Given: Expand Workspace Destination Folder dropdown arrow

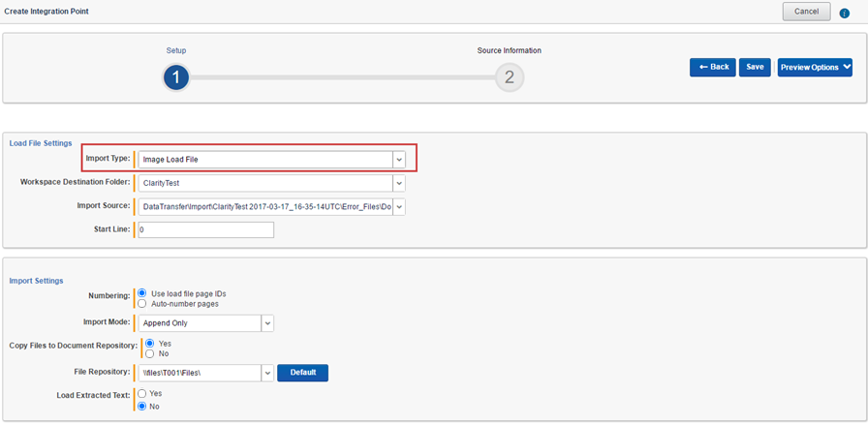Looking at the screenshot, I should coord(399,183).
